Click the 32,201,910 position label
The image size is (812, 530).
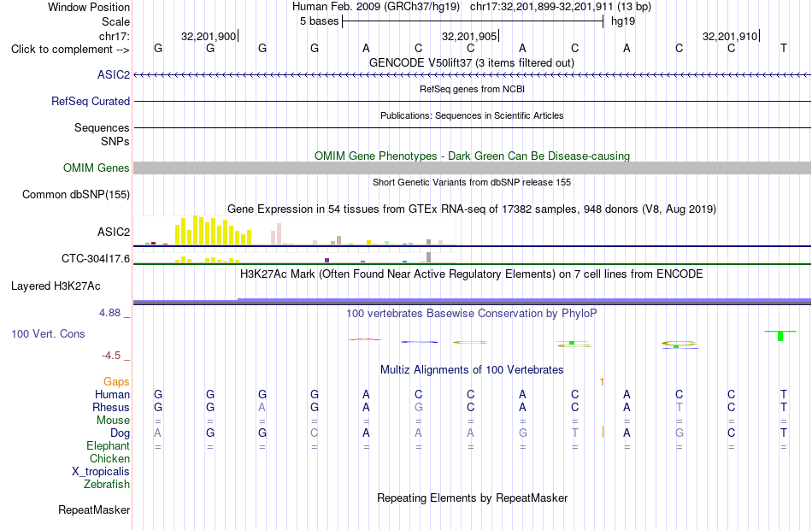click(x=730, y=36)
